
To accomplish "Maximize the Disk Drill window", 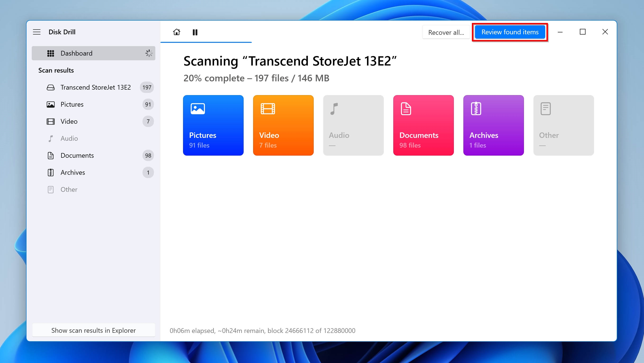I will [583, 32].
